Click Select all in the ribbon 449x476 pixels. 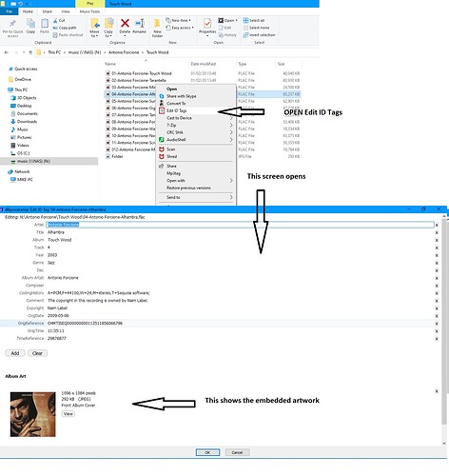[254, 20]
